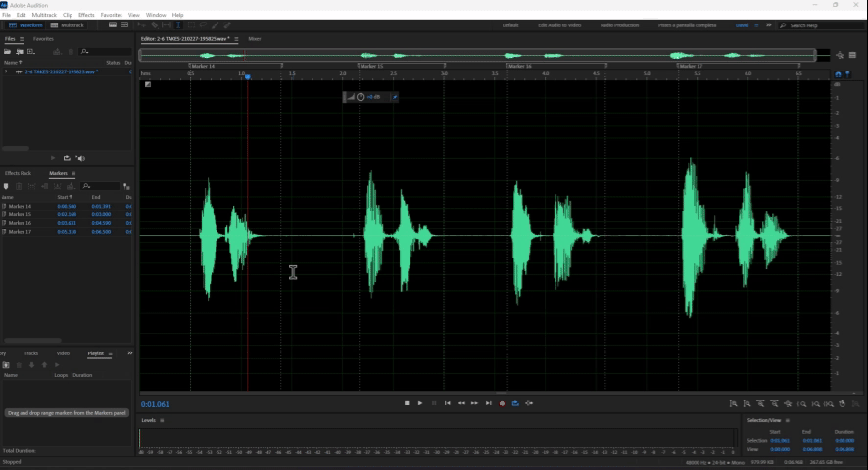Click the red Record button
This screenshot has height=470, width=868.
[503, 403]
